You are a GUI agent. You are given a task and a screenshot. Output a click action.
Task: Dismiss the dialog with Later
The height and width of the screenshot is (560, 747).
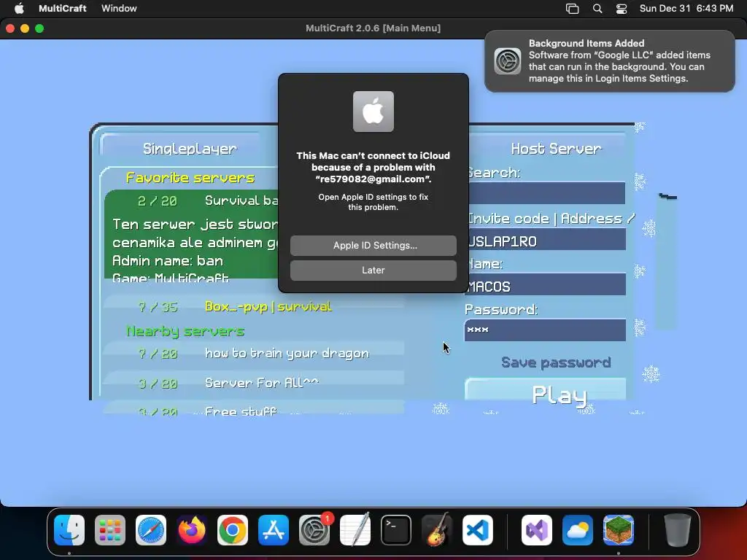[373, 270]
